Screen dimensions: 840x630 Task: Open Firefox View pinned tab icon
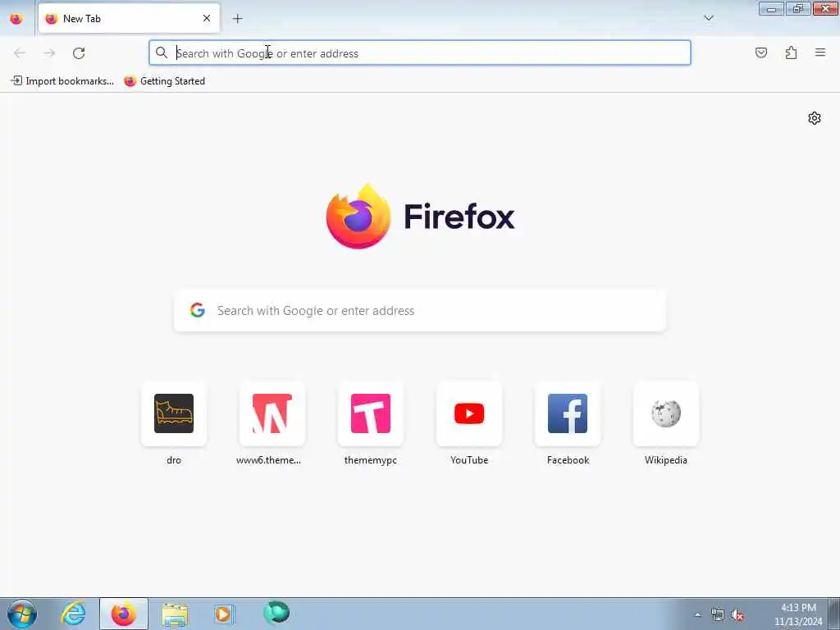coord(16,19)
